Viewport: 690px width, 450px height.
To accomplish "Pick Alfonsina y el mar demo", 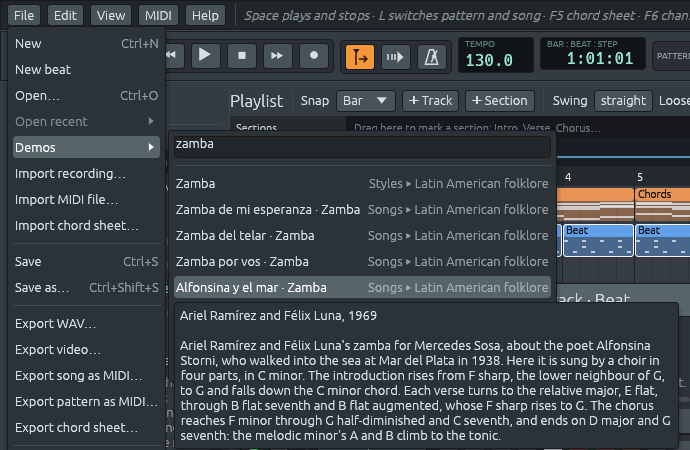I will (x=362, y=287).
